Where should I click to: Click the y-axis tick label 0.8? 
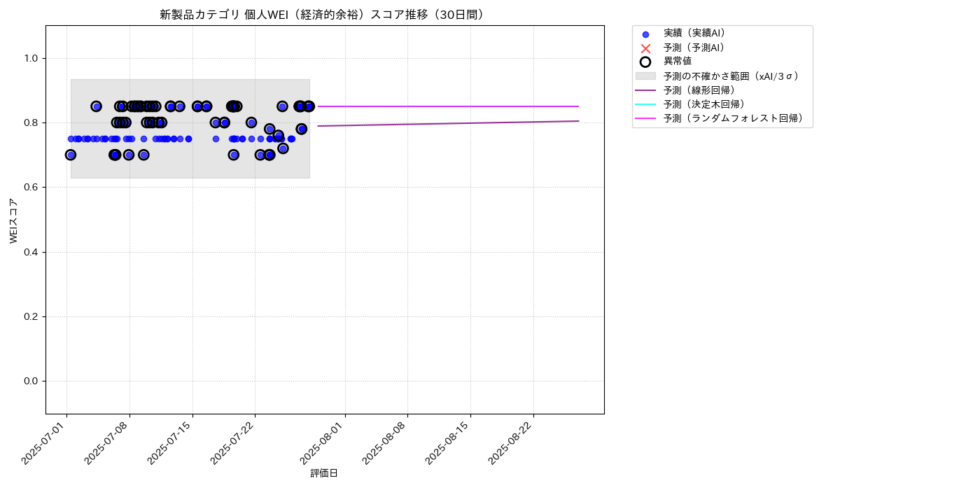(x=31, y=122)
